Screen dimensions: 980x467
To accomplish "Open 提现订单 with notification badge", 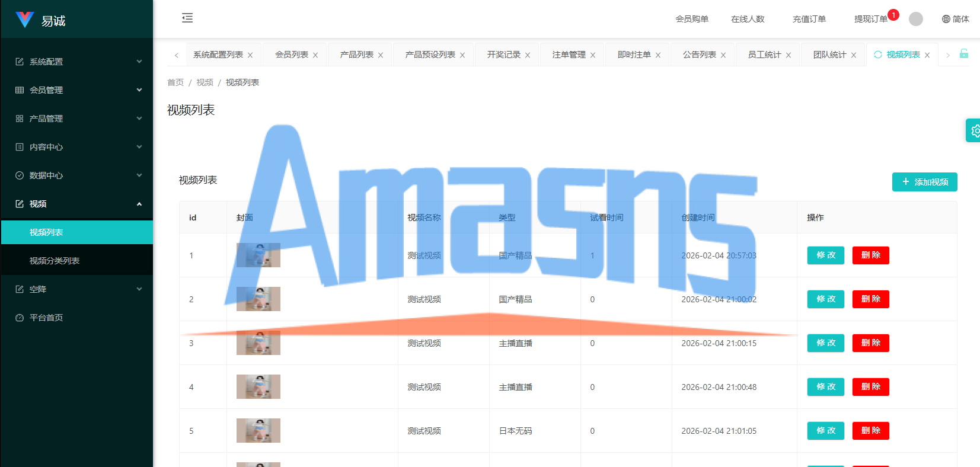I will tap(870, 19).
